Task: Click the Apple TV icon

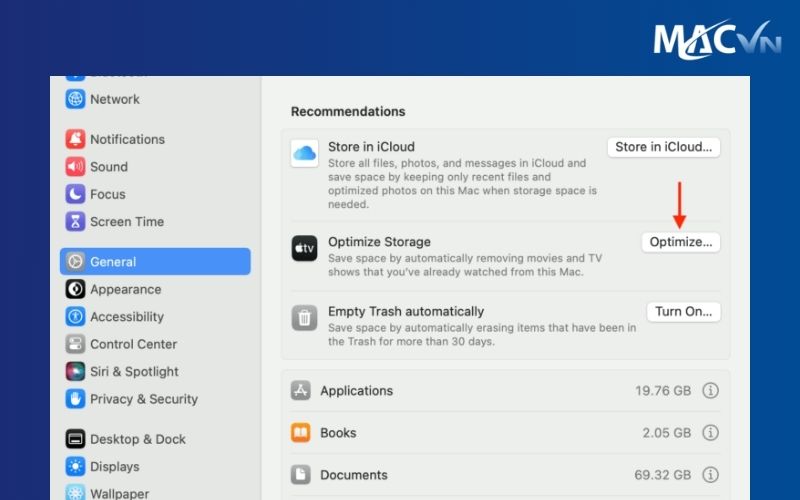Action: [305, 248]
